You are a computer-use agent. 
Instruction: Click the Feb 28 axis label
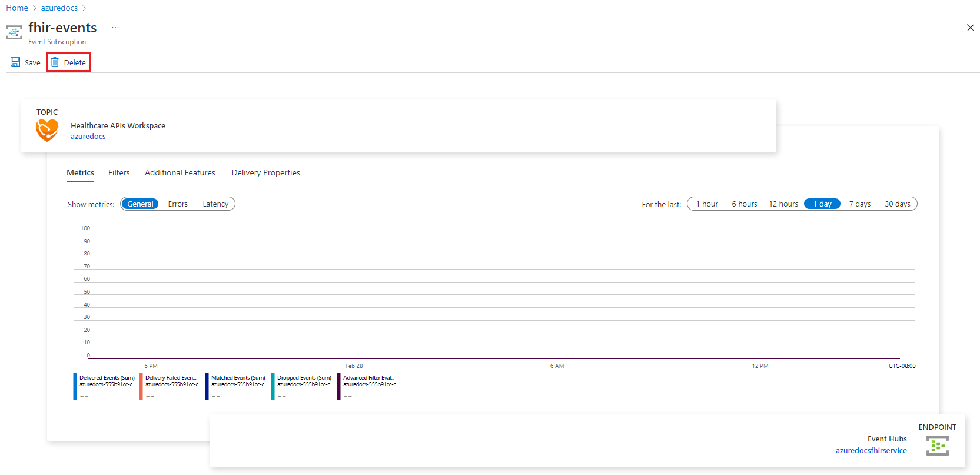354,366
